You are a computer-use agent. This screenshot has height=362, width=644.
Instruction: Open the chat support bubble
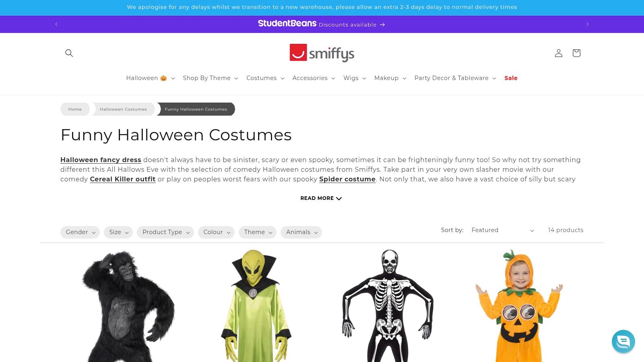point(623,341)
